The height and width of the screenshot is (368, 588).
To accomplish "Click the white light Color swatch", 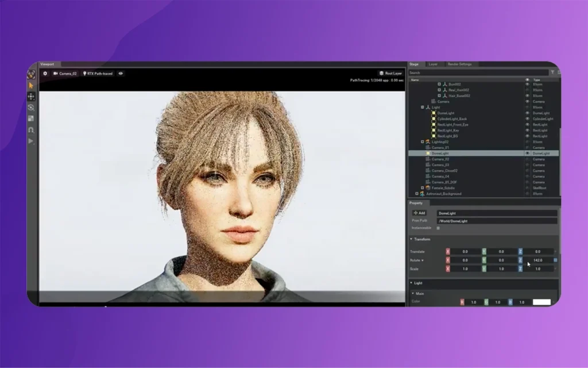I will pyautogui.click(x=541, y=302).
